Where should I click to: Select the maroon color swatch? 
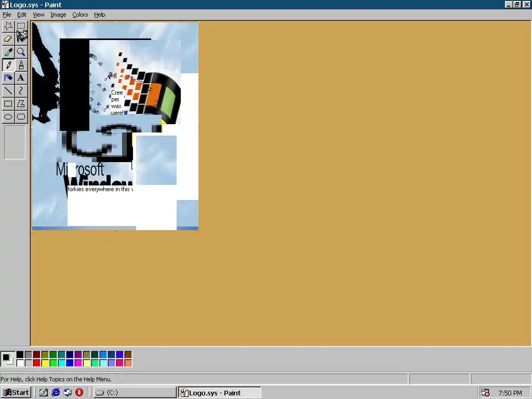(37, 354)
